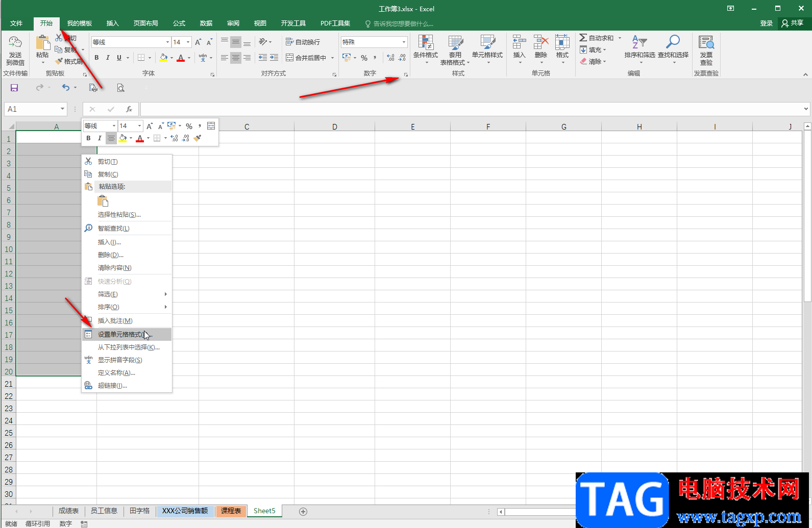Image resolution: width=812 pixels, height=528 pixels.
Task: Decrease font size in the ribbon
Action: [209, 42]
